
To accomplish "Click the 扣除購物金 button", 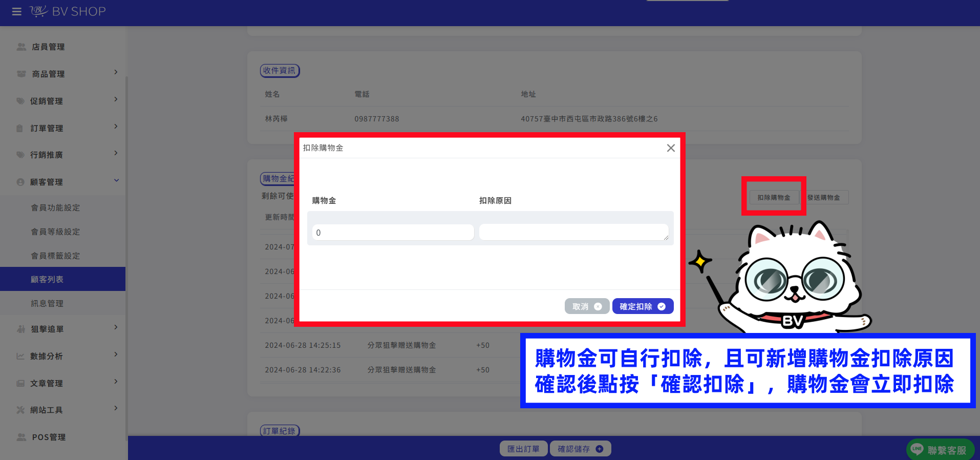I will tap(774, 198).
